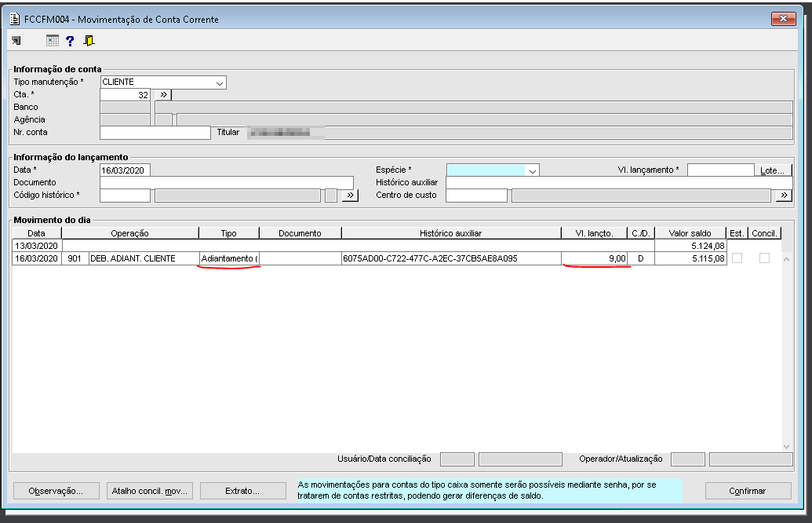The height and width of the screenshot is (523, 812).
Task: Click Histórico auxiliar column header in grid
Action: (x=450, y=233)
